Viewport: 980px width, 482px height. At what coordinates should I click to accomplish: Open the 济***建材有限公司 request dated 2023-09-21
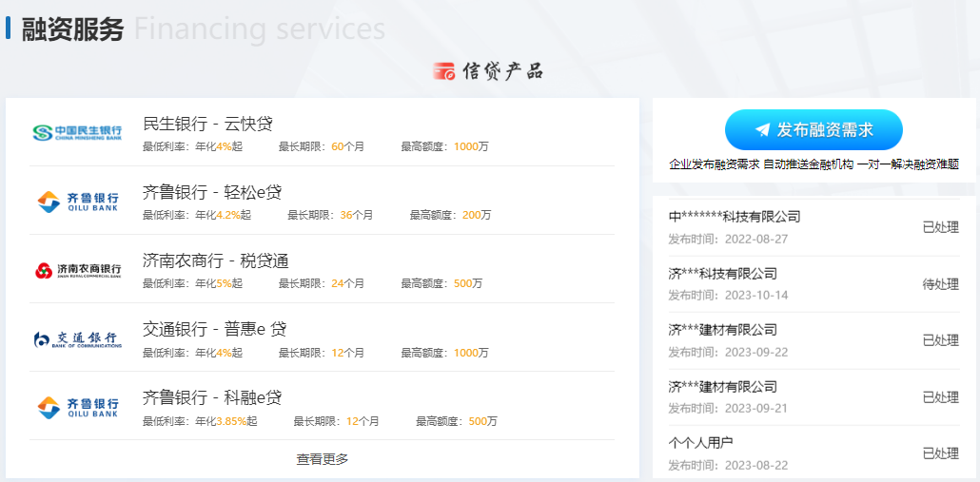[722, 387]
